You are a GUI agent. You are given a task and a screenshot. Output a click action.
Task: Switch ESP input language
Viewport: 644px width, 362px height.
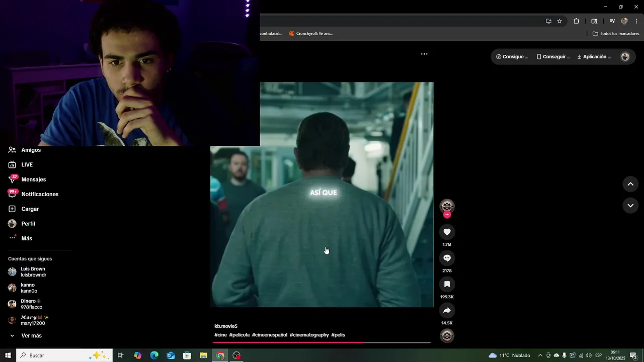point(598,355)
